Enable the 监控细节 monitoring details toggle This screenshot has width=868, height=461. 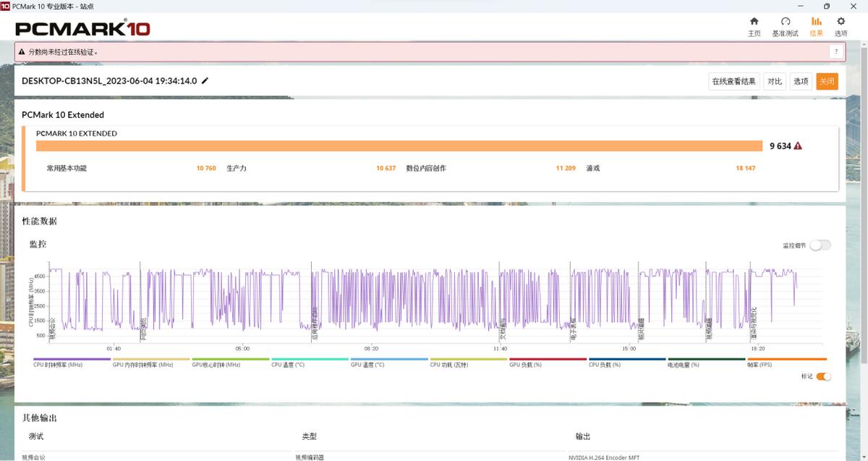pos(820,245)
